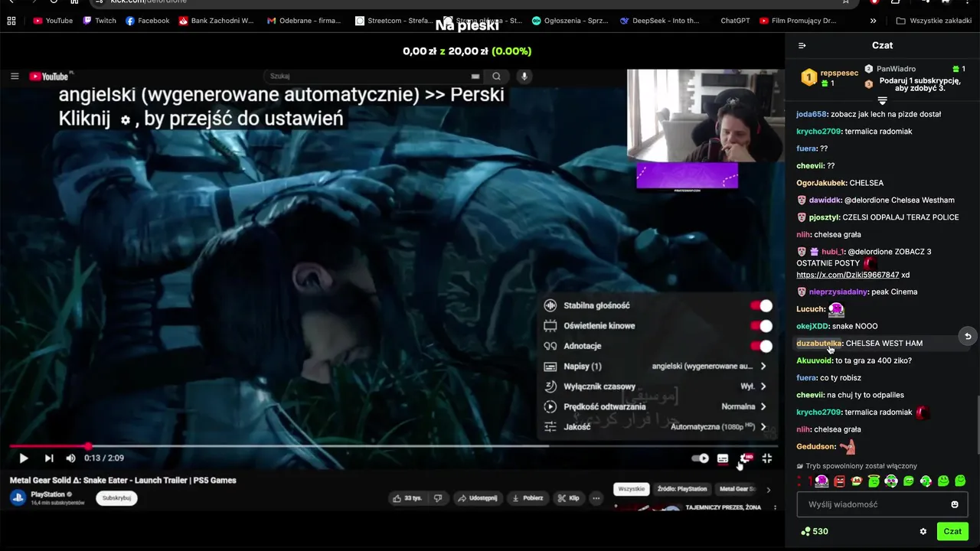Viewport: 980px width, 551px height.
Task: Open Streetcom bookmark
Action: click(x=394, y=21)
